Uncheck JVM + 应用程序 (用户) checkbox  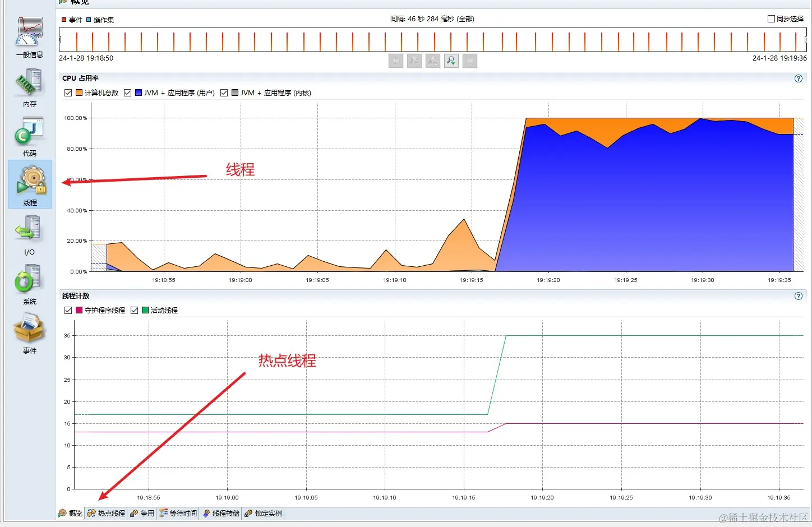127,93
